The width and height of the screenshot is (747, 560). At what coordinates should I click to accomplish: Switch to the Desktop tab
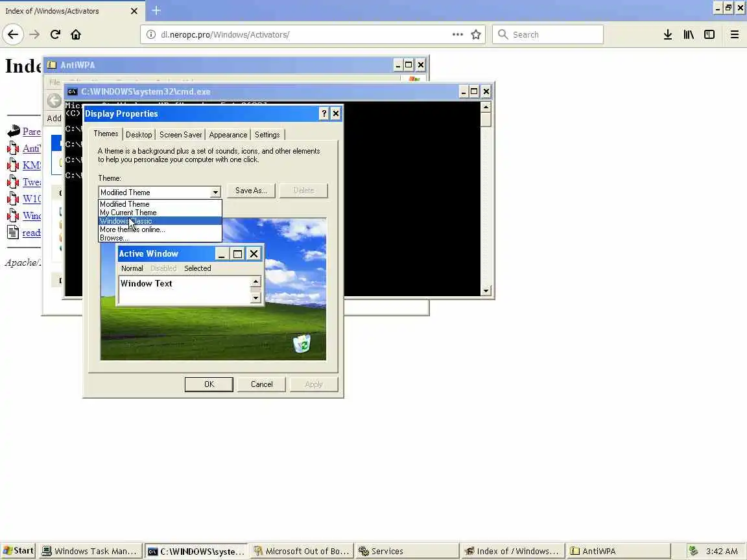pyautogui.click(x=139, y=135)
